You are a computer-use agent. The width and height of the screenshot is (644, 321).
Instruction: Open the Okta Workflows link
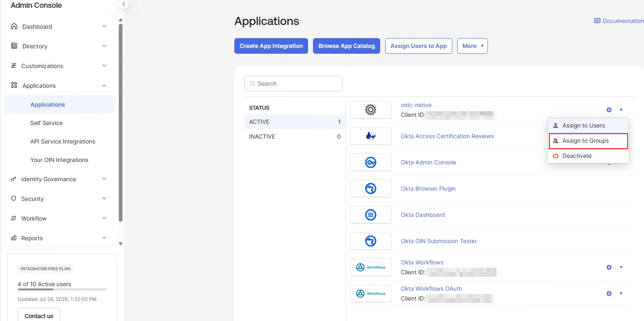click(x=422, y=262)
